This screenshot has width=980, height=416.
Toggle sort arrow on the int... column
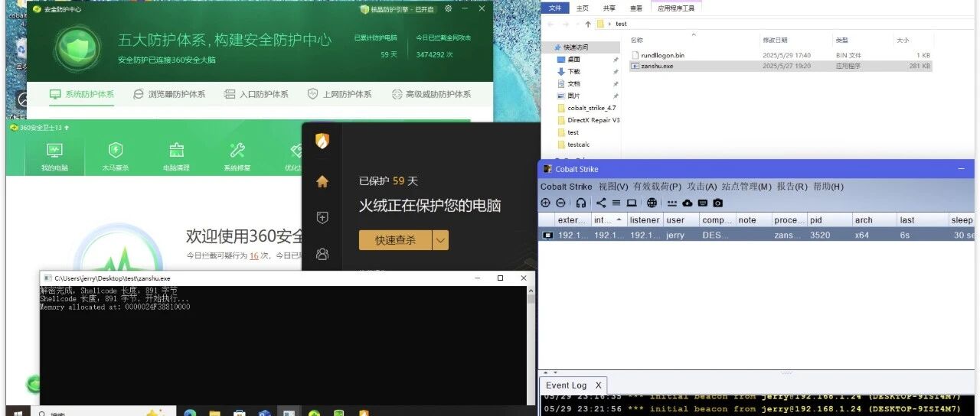(x=619, y=220)
